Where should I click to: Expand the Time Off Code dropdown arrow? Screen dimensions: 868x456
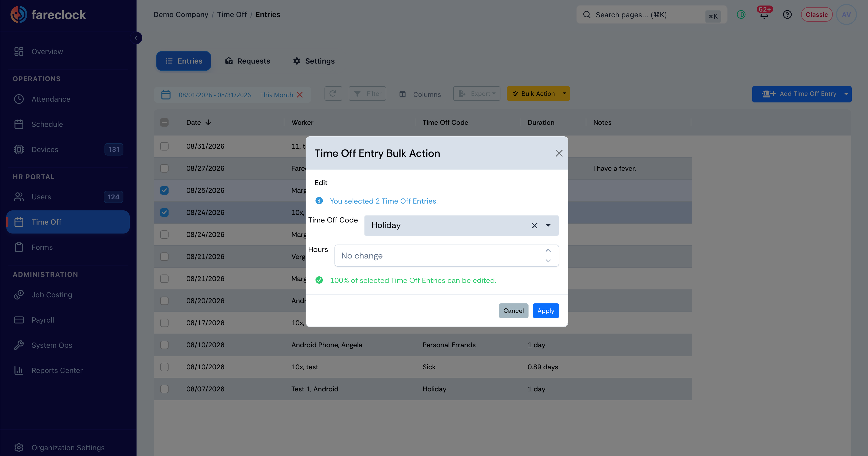pos(548,225)
